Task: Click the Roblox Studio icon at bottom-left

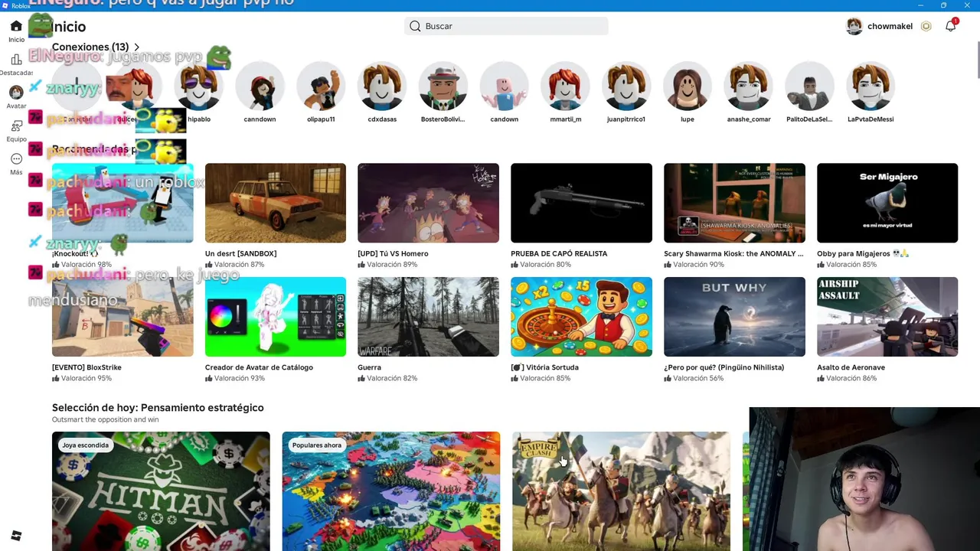Action: [16, 536]
